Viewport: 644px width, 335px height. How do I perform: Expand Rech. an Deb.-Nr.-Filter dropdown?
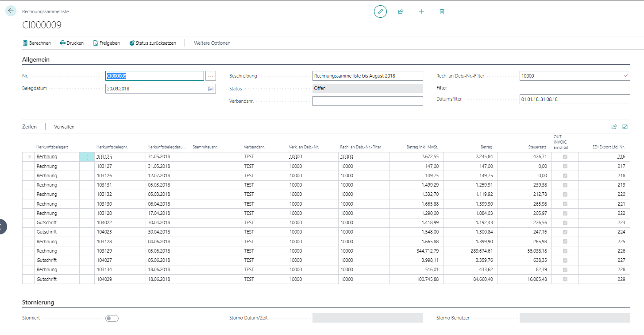coord(626,76)
